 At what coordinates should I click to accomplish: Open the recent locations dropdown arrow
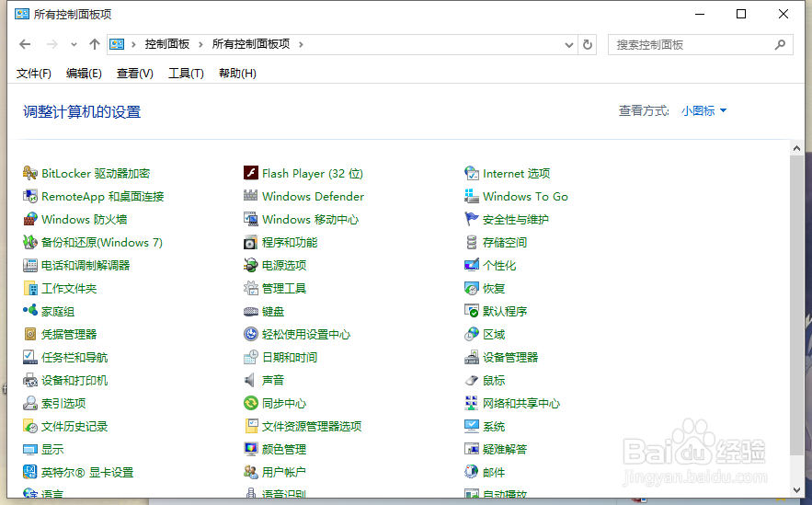coord(74,44)
